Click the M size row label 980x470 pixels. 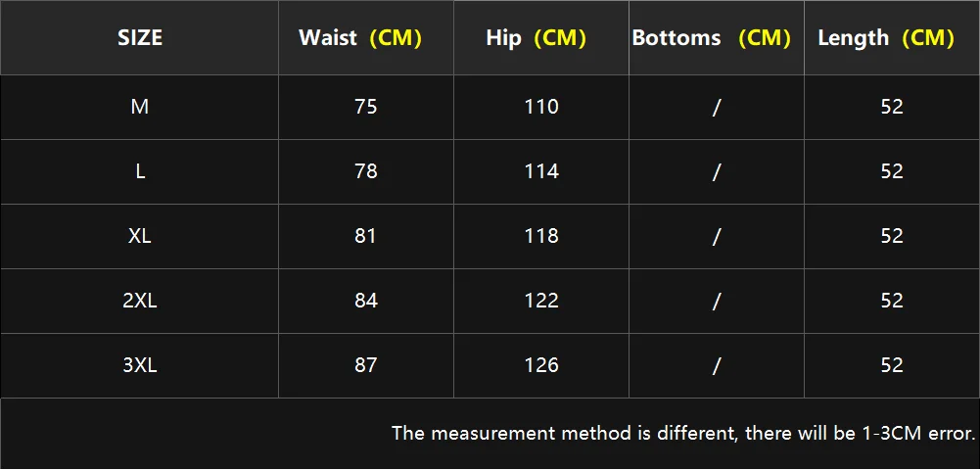click(x=140, y=107)
